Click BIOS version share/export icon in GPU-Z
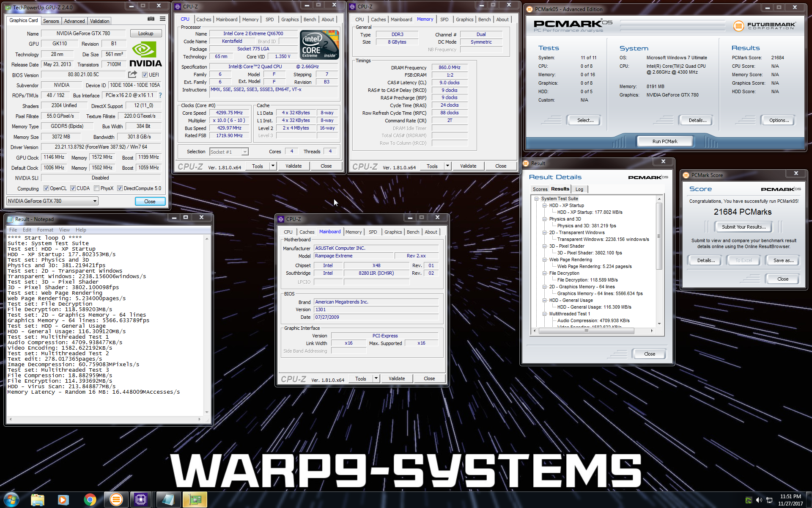 [x=132, y=75]
